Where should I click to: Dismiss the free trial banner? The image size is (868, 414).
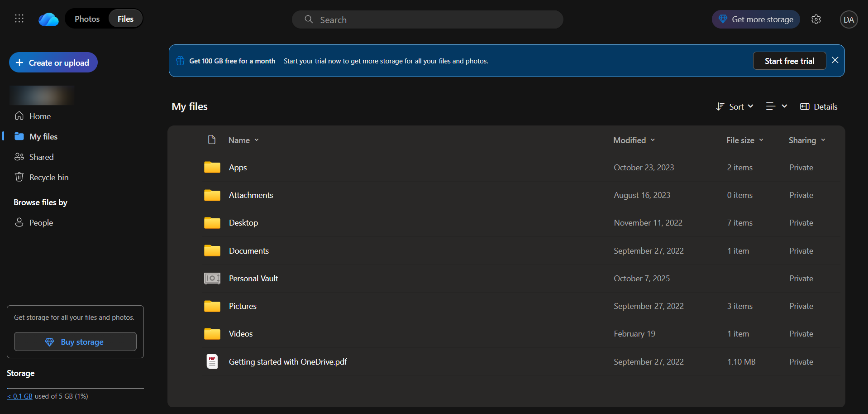pos(835,60)
